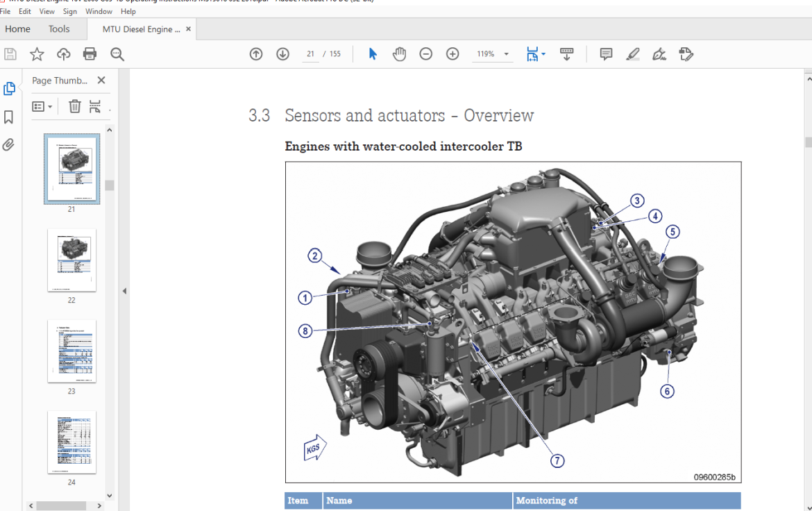Go to previous page arrow button
Viewport: 812px width, 511px height.
pyautogui.click(x=256, y=54)
